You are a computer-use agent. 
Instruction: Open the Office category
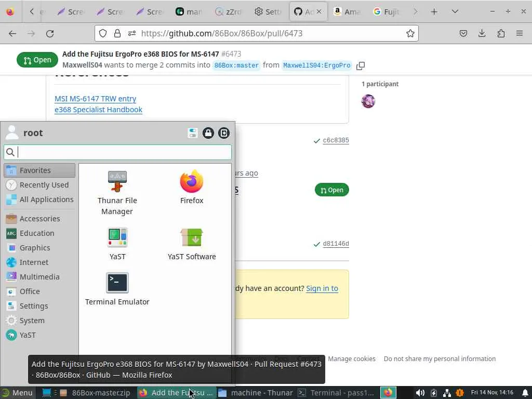(39, 291)
